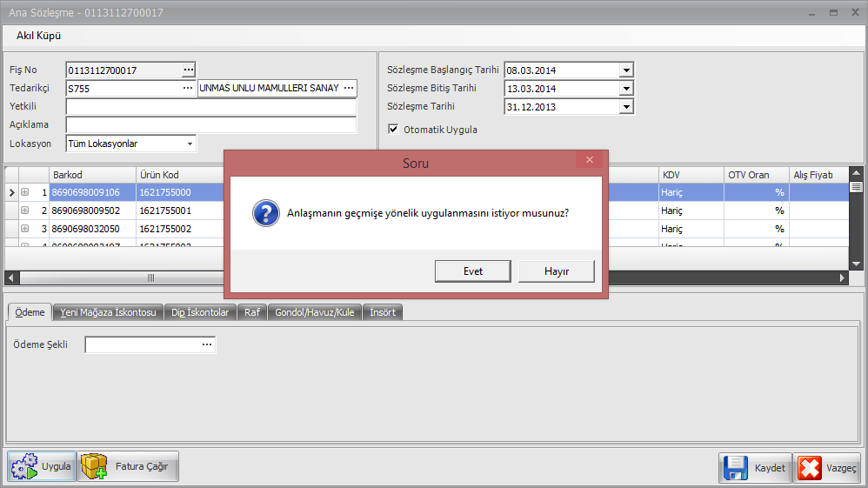
Task: Click the Kaydet floppy disk icon
Action: 735,467
